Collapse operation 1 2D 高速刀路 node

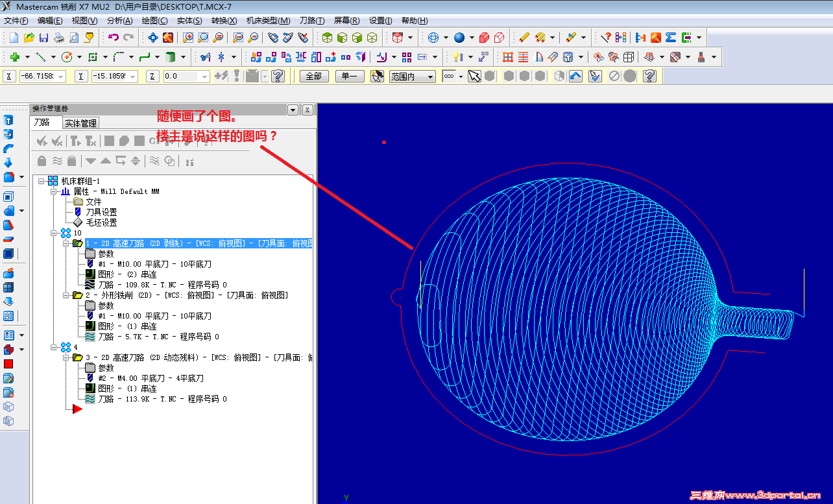[x=66, y=243]
